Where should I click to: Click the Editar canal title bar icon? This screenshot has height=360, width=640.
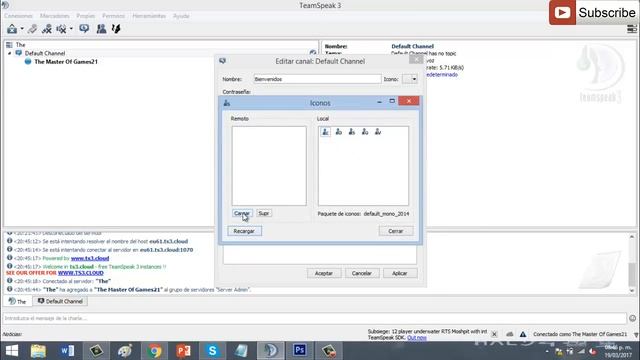[222, 61]
